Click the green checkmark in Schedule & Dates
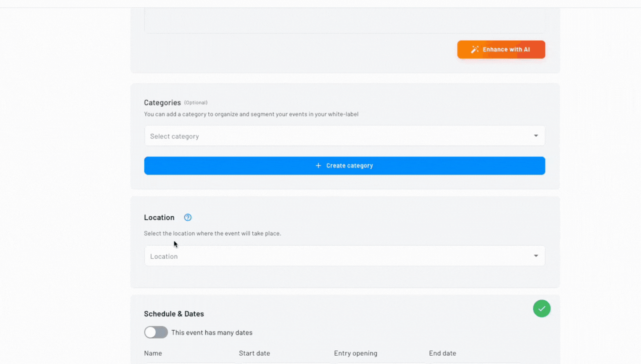Screen dimensions: 641x364 point(542,309)
